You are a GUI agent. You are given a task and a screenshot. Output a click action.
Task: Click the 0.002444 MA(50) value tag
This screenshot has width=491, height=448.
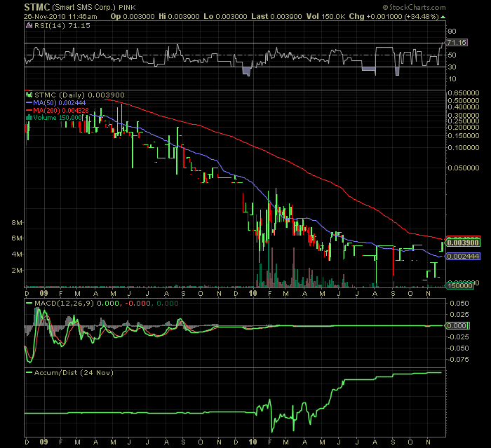tap(463, 257)
